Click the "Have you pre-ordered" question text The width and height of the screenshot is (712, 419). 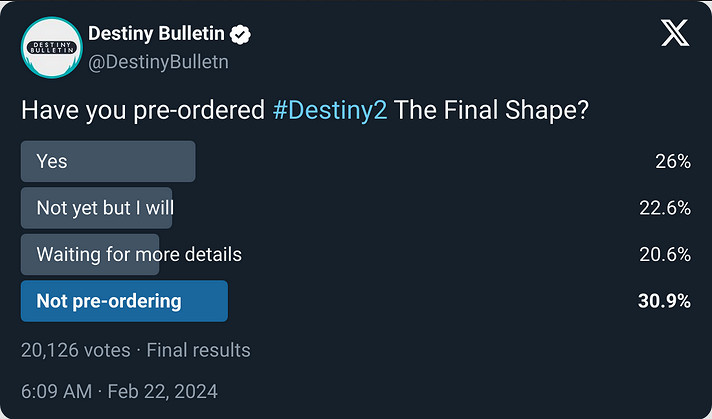tap(144, 111)
